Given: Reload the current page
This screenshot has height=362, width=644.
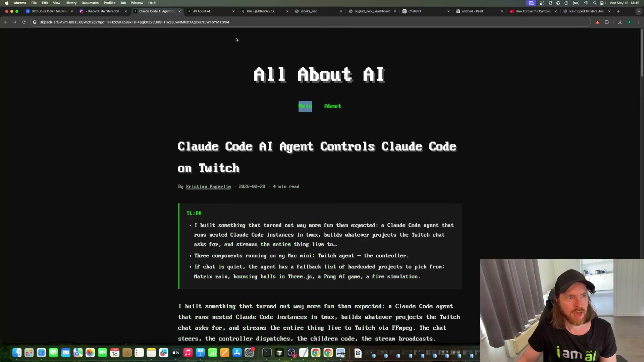Looking at the screenshot, I should (24, 22).
